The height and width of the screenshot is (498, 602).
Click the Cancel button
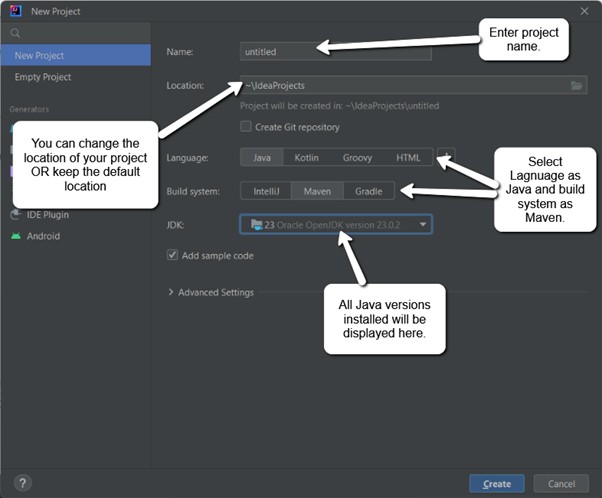point(561,484)
